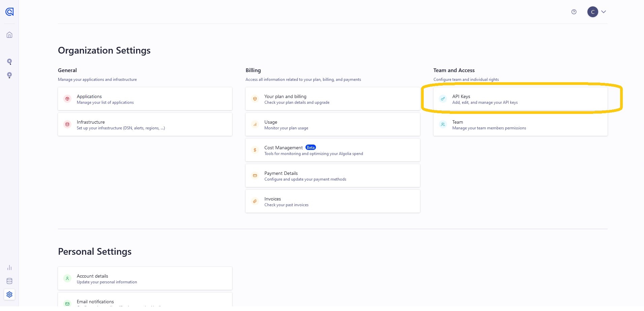Open Your plan and billing

(x=332, y=99)
